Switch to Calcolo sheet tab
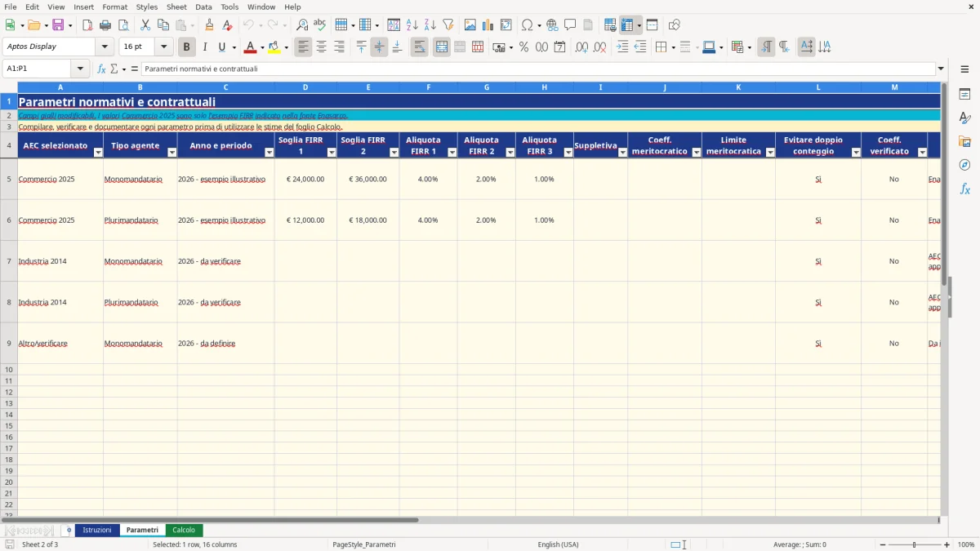The width and height of the screenshot is (980, 551). click(184, 530)
